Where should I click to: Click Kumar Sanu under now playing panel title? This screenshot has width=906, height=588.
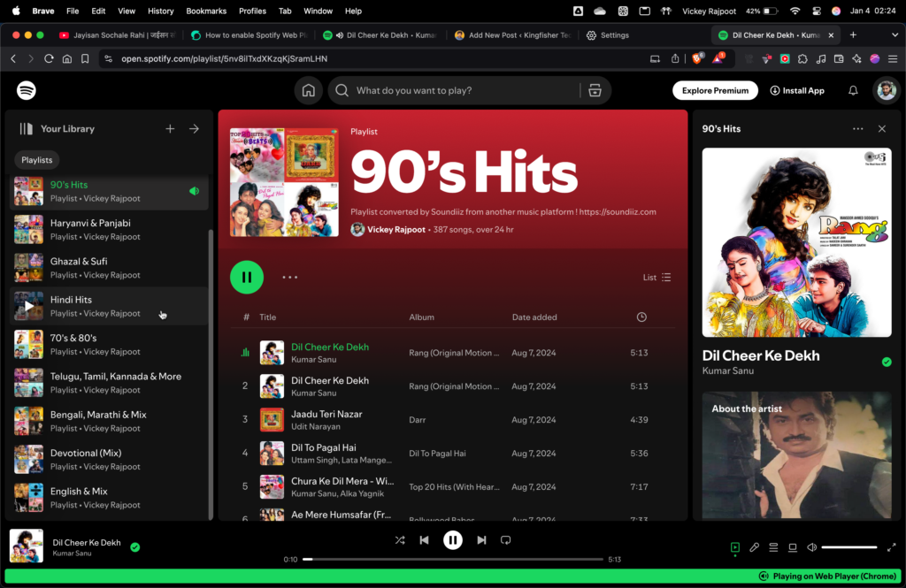click(x=728, y=370)
